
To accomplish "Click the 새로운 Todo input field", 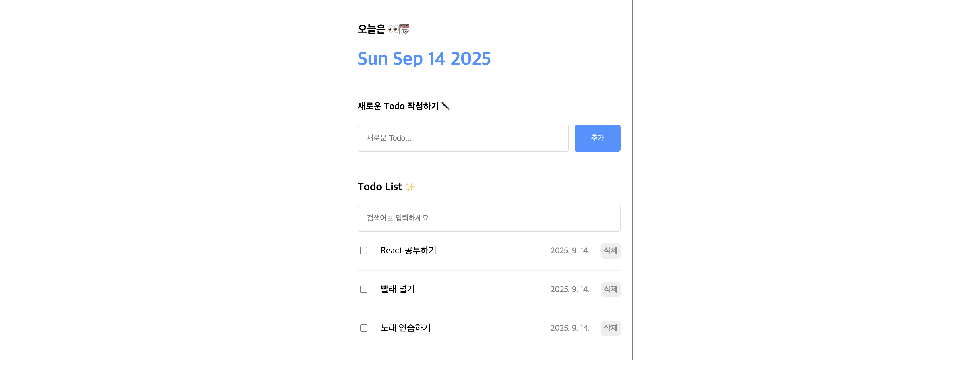I will coord(463,138).
